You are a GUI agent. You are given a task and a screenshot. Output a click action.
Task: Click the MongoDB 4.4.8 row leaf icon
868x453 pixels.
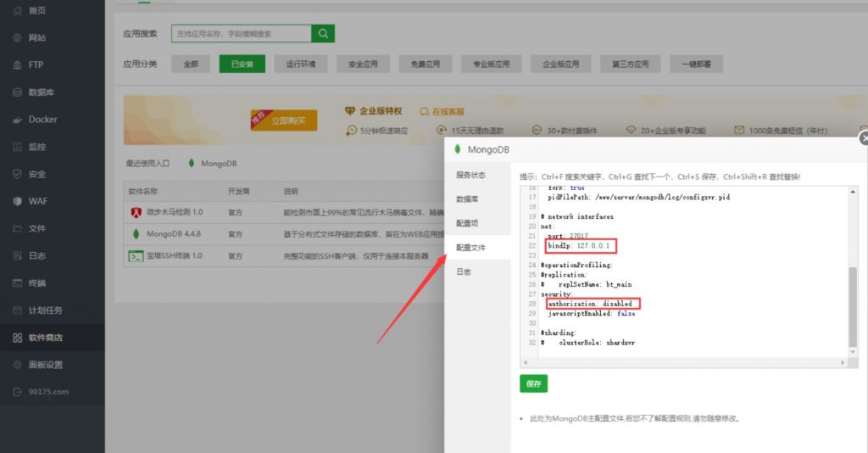point(136,233)
